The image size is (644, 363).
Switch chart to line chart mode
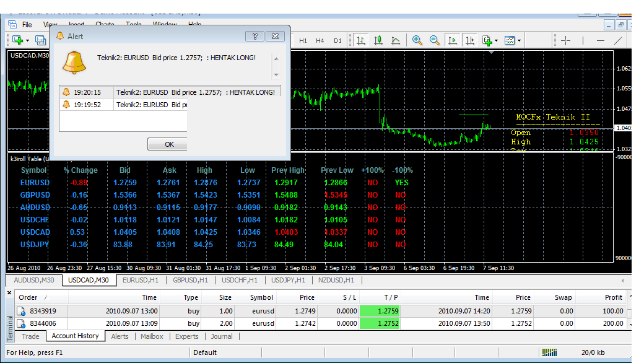[396, 40]
